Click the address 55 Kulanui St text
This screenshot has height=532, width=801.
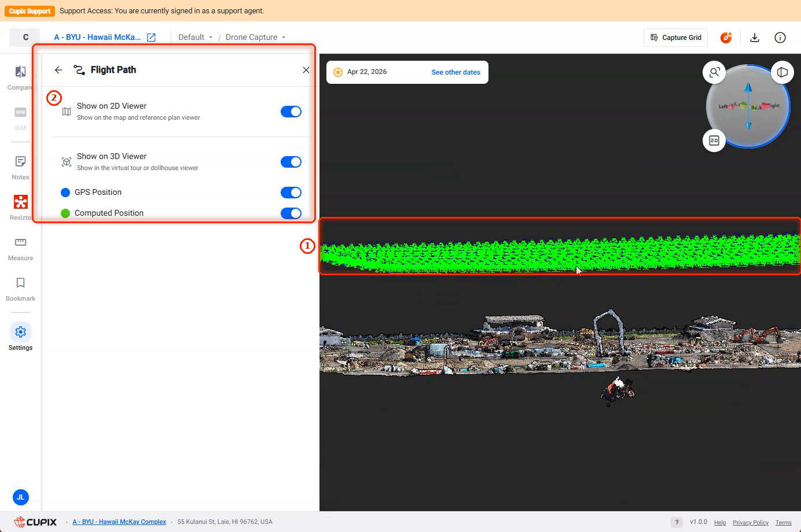(x=225, y=522)
